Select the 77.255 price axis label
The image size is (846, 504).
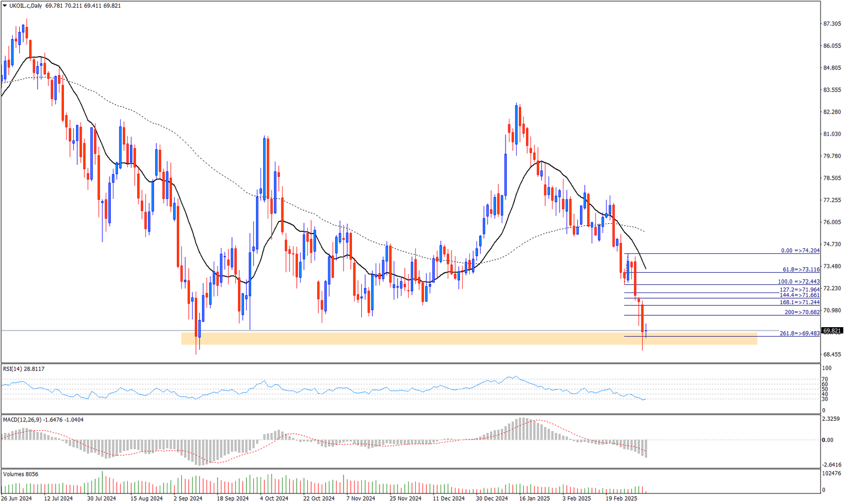(x=832, y=200)
